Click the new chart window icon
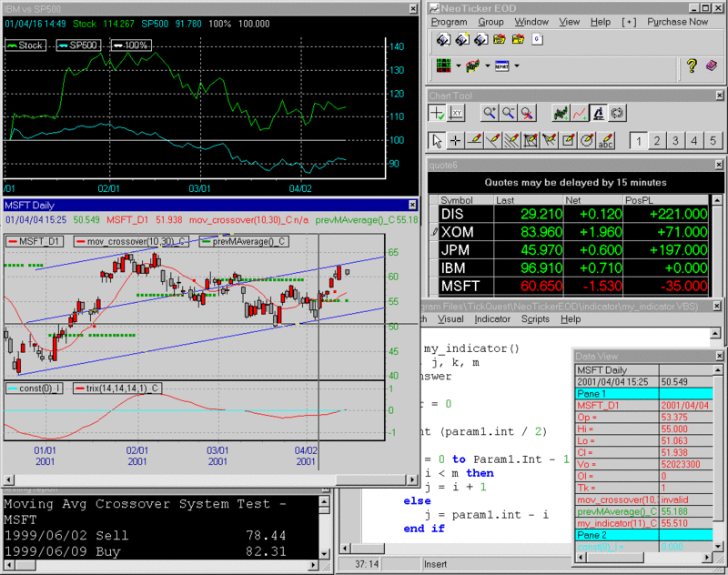 pos(472,66)
